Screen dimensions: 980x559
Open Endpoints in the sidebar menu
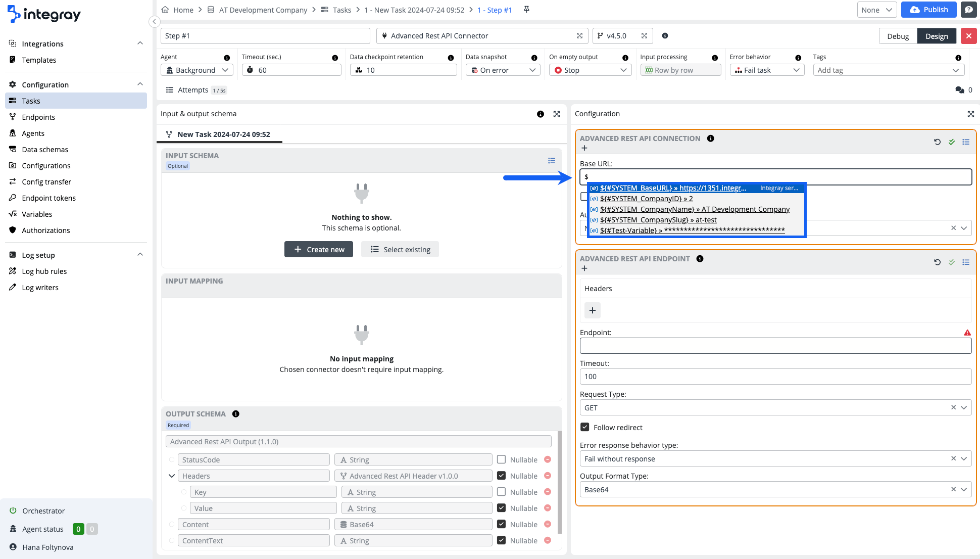pyautogui.click(x=38, y=117)
